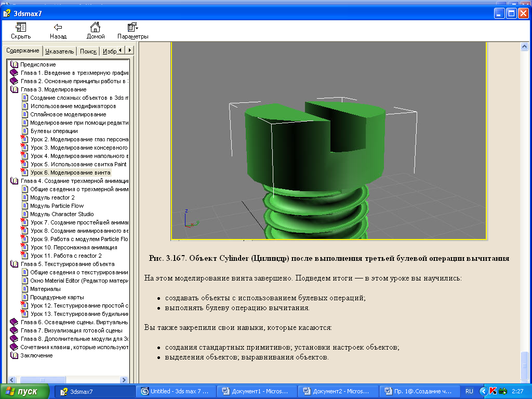Switch to Untitled - 3ds max 7 taskbar button

coord(175,391)
